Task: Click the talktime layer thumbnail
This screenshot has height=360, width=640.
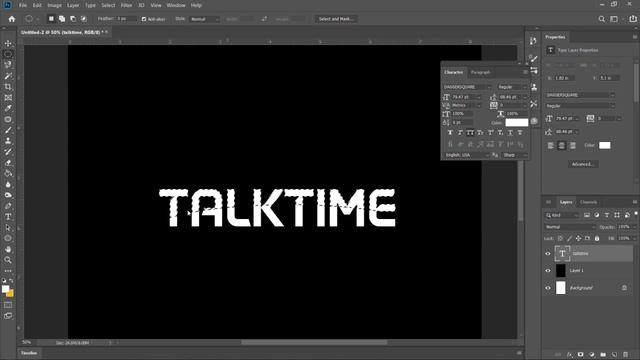Action: (x=562, y=253)
